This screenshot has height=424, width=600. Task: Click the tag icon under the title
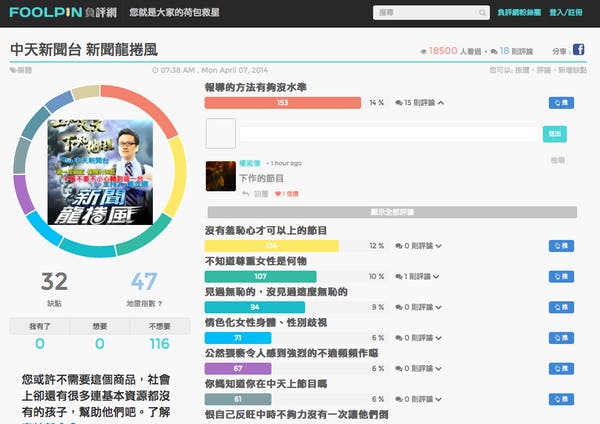point(13,70)
